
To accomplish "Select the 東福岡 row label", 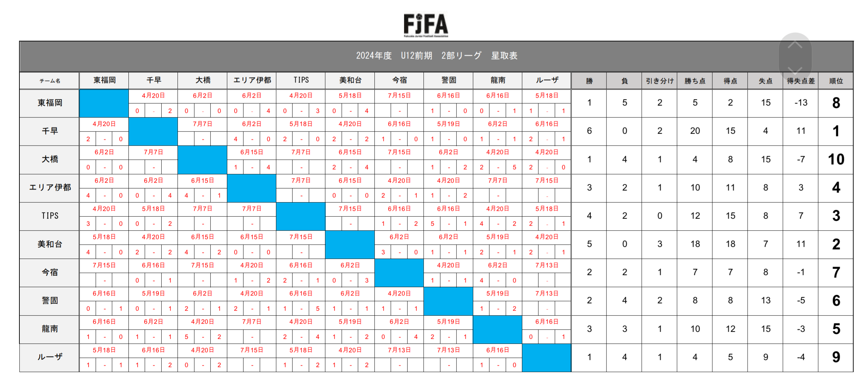I will [50, 103].
